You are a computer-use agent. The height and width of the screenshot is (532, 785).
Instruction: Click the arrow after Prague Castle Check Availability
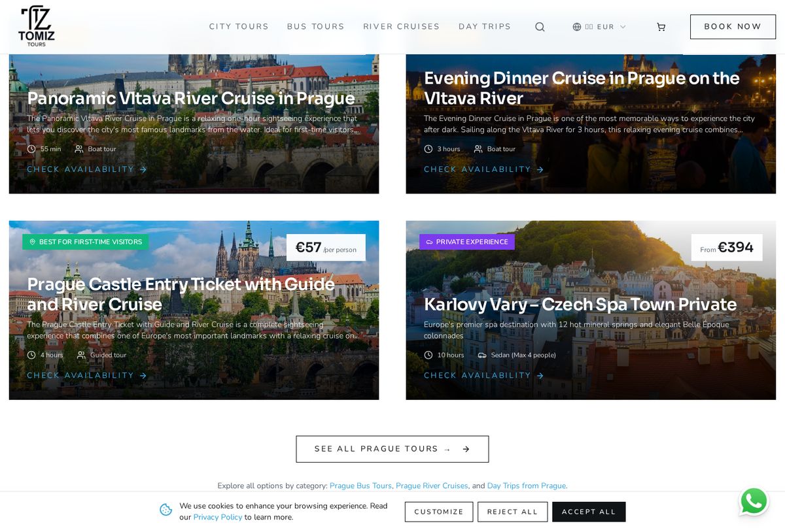(143, 376)
